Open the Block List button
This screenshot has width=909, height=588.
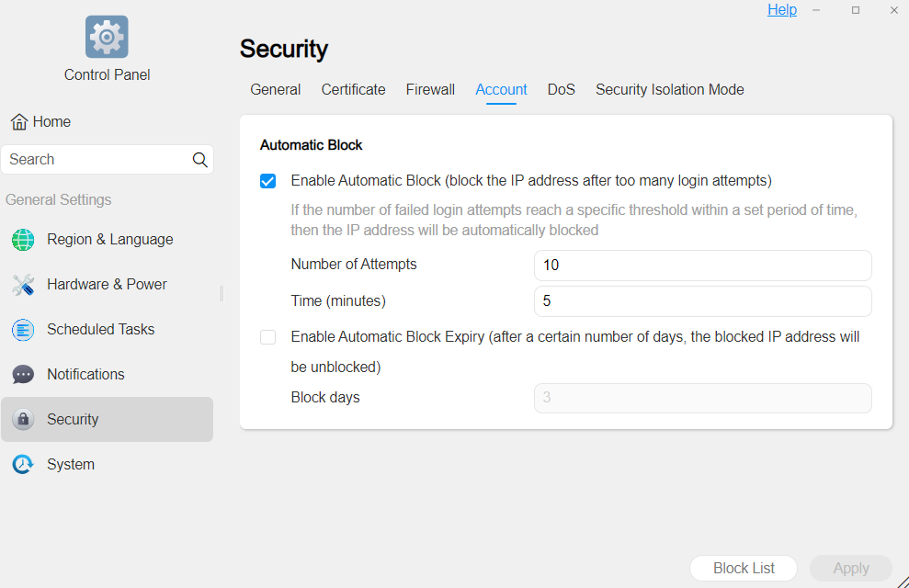tap(744, 569)
